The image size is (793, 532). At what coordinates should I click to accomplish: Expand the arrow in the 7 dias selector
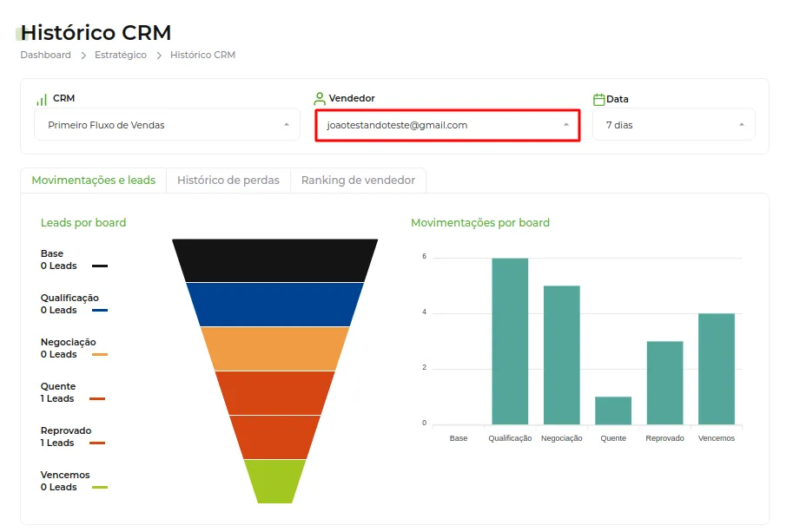[x=742, y=125]
